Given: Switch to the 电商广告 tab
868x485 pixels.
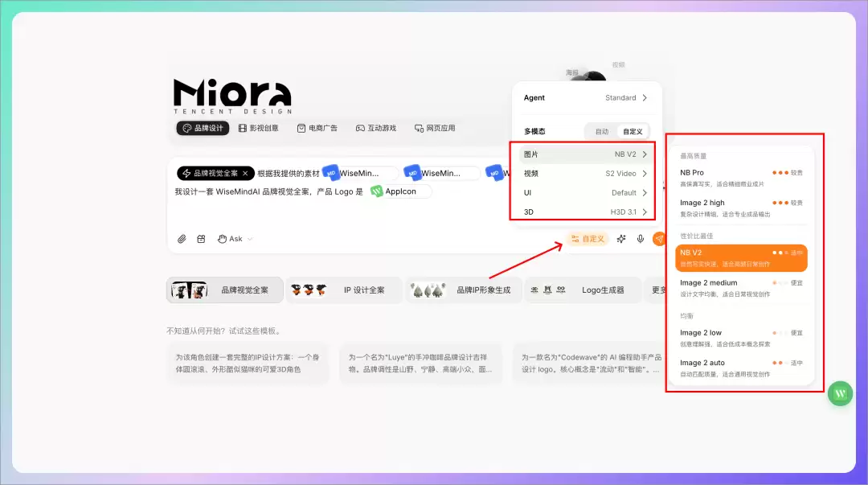Looking at the screenshot, I should pyautogui.click(x=317, y=128).
